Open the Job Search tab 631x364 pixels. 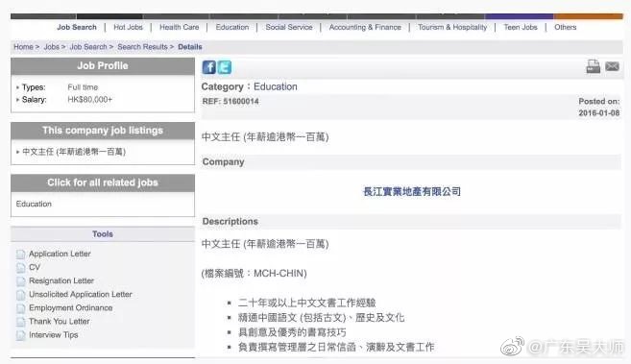tap(77, 27)
